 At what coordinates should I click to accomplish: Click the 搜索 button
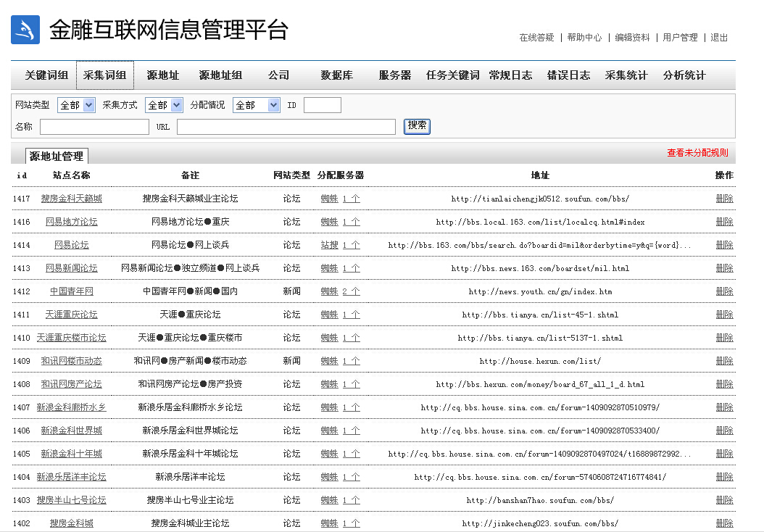tap(417, 126)
